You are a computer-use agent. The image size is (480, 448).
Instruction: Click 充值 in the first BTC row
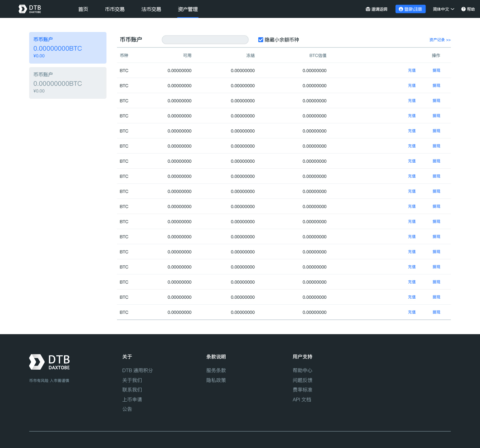(x=412, y=70)
